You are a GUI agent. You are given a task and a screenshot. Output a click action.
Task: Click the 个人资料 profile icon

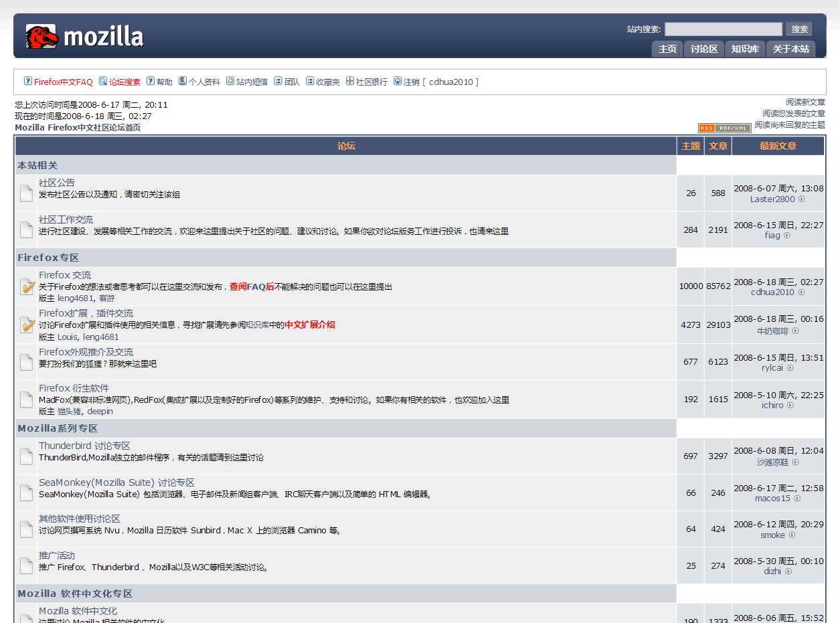point(182,81)
